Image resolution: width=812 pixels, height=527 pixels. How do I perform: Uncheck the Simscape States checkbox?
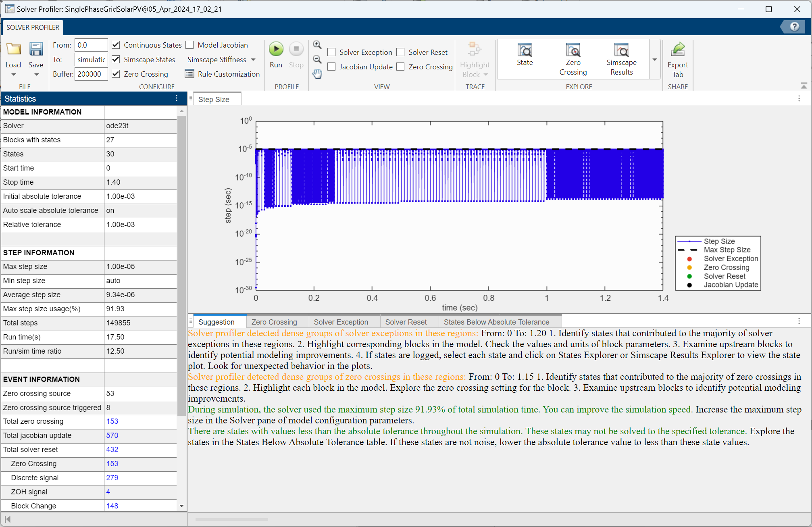point(116,60)
